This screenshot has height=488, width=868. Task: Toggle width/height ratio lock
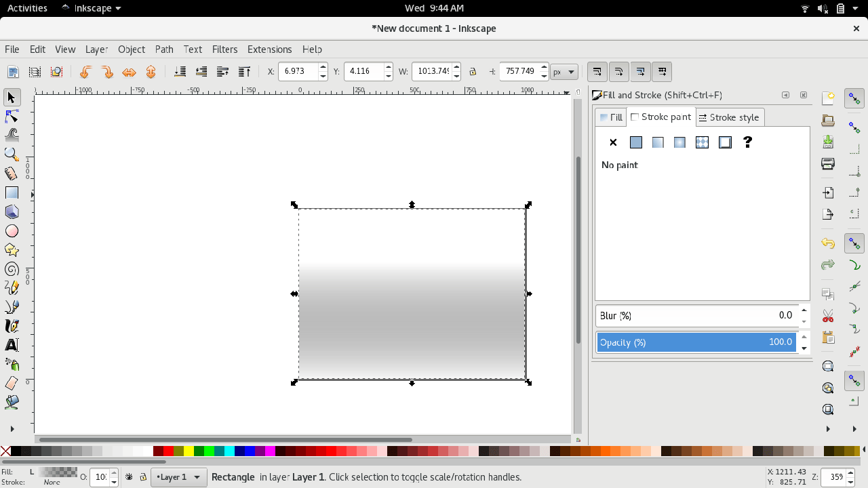pyautogui.click(x=473, y=72)
